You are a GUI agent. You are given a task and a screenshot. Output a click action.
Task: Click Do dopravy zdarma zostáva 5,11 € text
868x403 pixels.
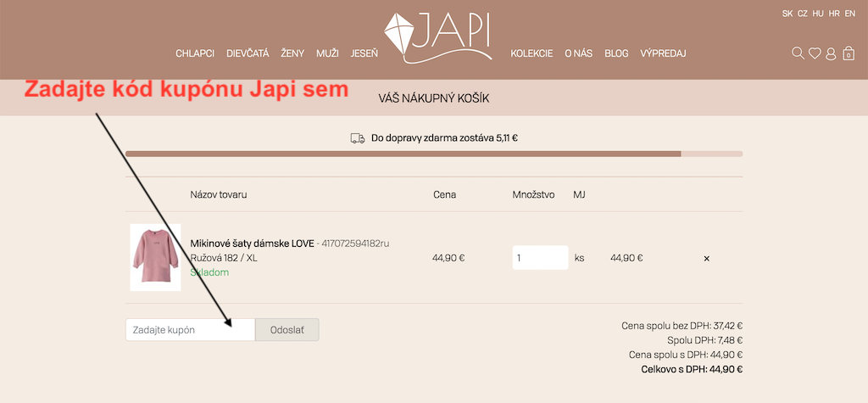tap(444, 138)
